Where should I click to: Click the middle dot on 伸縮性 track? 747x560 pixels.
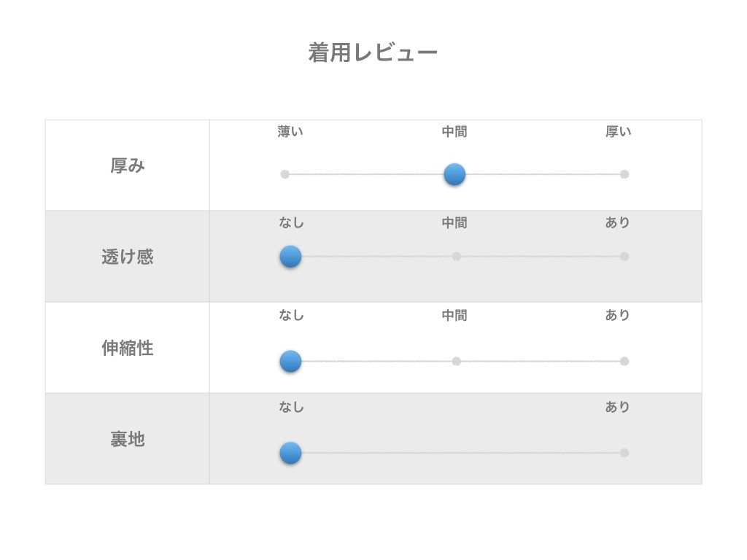point(457,361)
